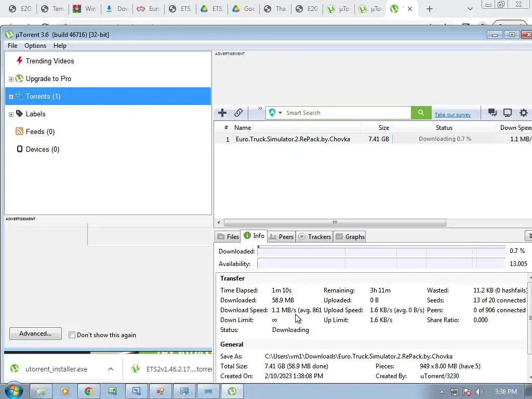Click the uTorrent icon in Windows taskbar
Image resolution: width=532 pixels, height=399 pixels.
[232, 391]
